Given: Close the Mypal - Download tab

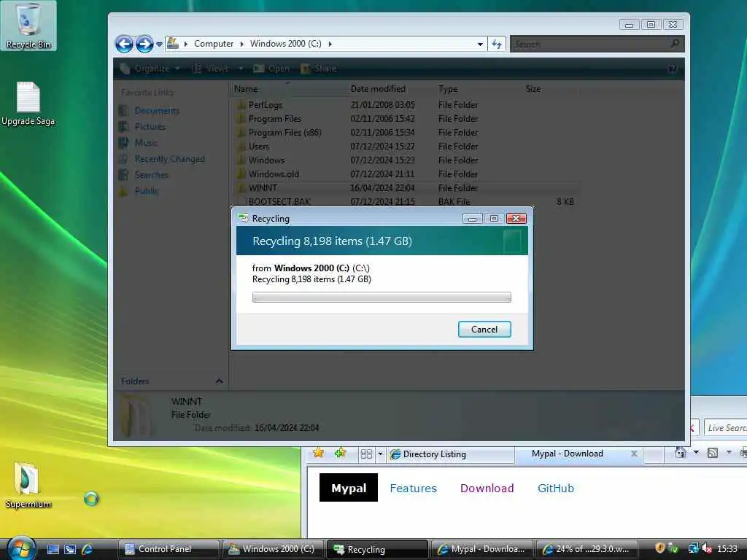Looking at the screenshot, I should click(x=634, y=454).
